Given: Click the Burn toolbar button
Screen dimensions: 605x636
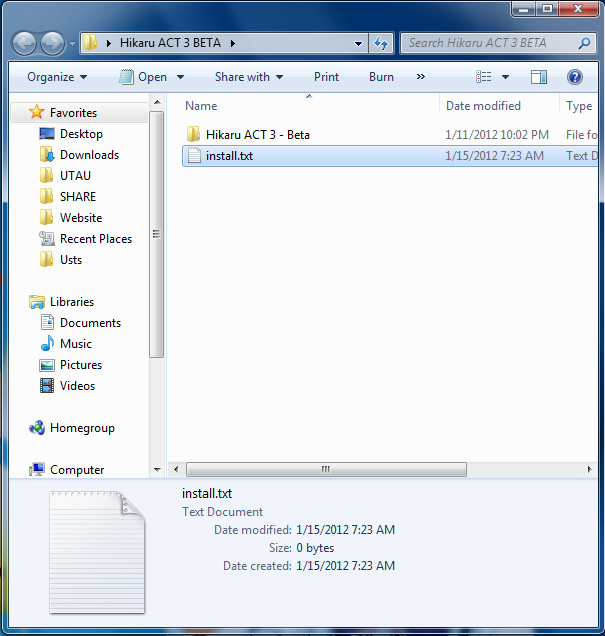Looking at the screenshot, I should 381,77.
